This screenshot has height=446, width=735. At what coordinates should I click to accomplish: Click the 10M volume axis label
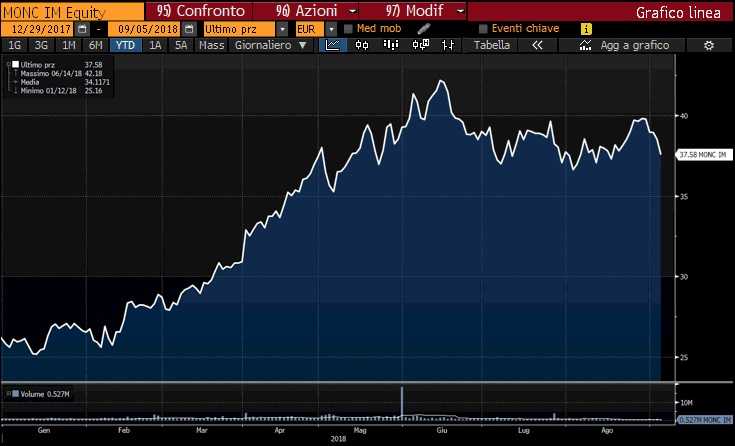686,402
